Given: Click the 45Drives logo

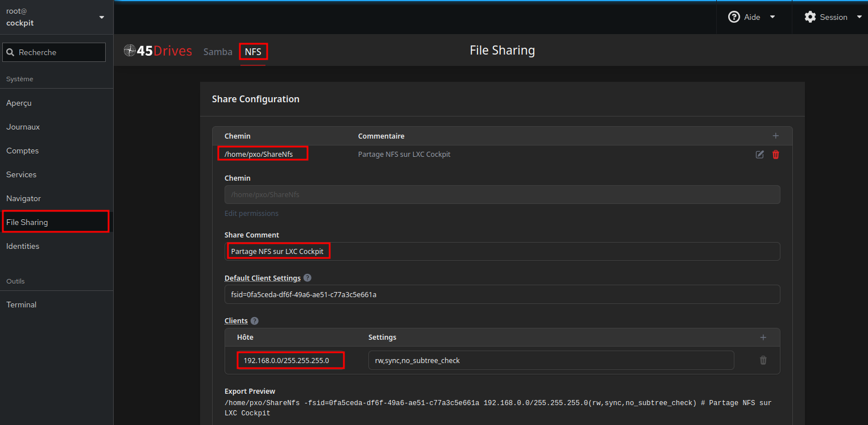Looking at the screenshot, I should click(158, 51).
